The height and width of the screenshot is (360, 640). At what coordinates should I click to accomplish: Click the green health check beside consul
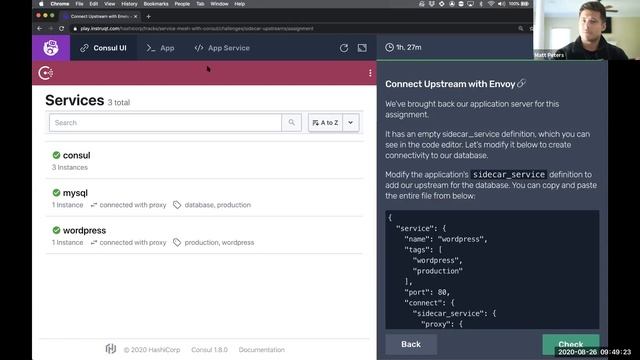(x=56, y=155)
